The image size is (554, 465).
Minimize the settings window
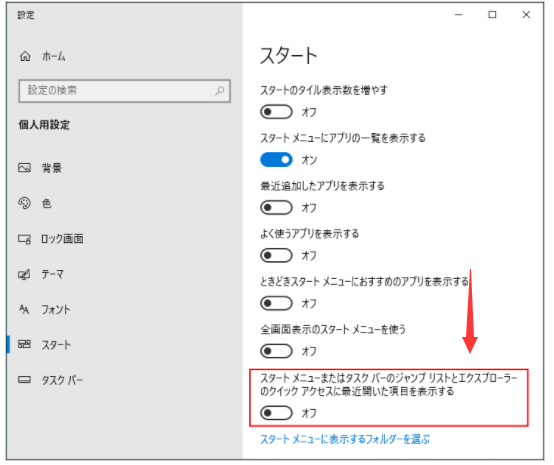(x=459, y=15)
